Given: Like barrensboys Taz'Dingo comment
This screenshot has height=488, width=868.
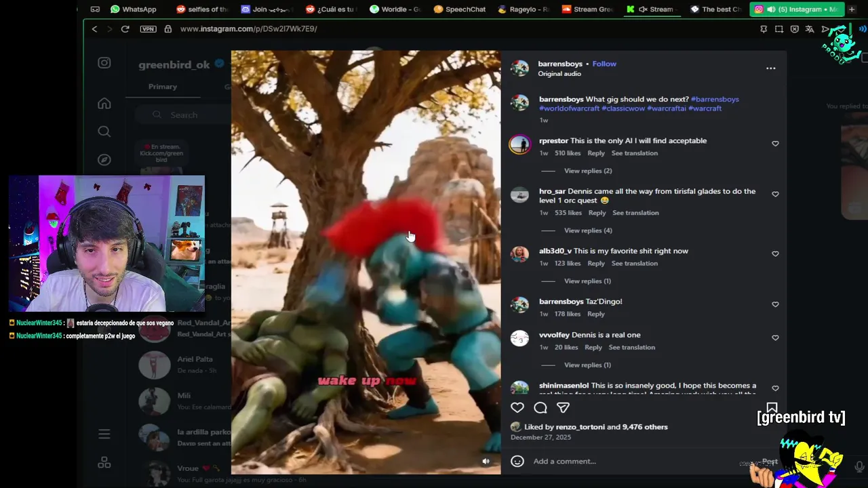Looking at the screenshot, I should point(775,304).
